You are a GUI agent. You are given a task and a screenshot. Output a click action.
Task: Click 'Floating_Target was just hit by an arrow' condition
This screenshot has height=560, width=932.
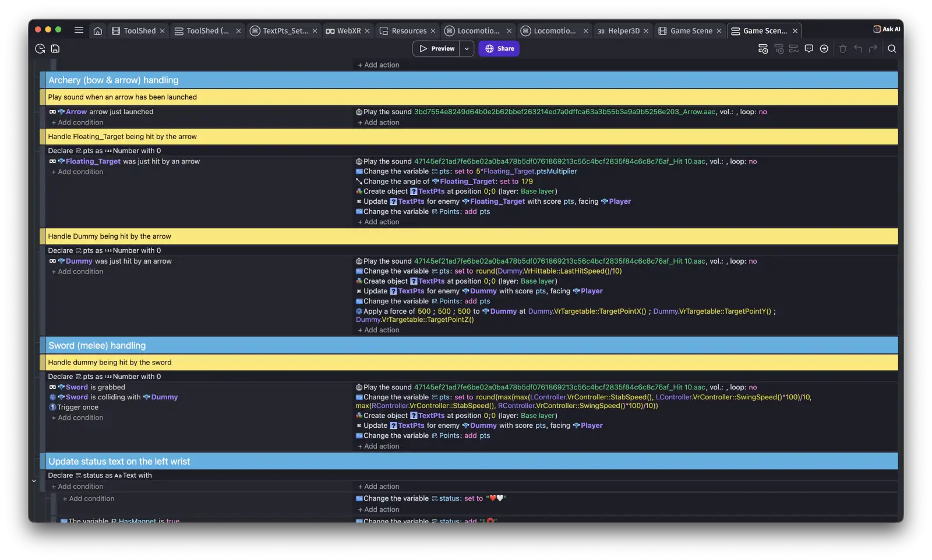pos(125,162)
